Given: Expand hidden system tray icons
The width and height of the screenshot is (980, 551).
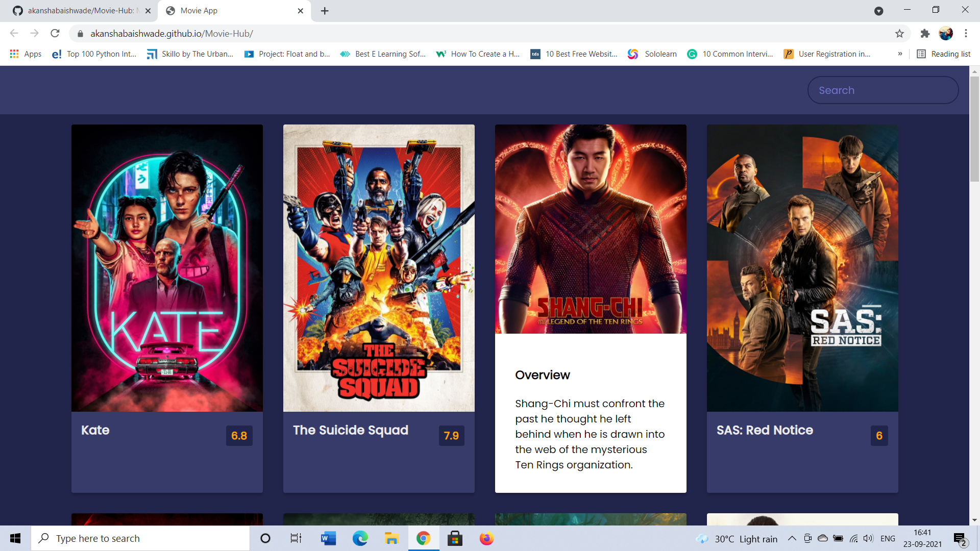Looking at the screenshot, I should (792, 538).
